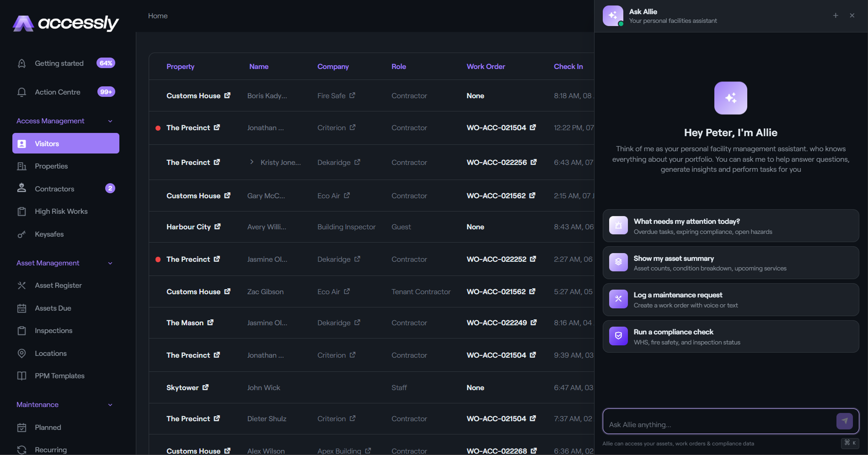Sort by Role column header
This screenshot has height=455, width=868.
399,67
